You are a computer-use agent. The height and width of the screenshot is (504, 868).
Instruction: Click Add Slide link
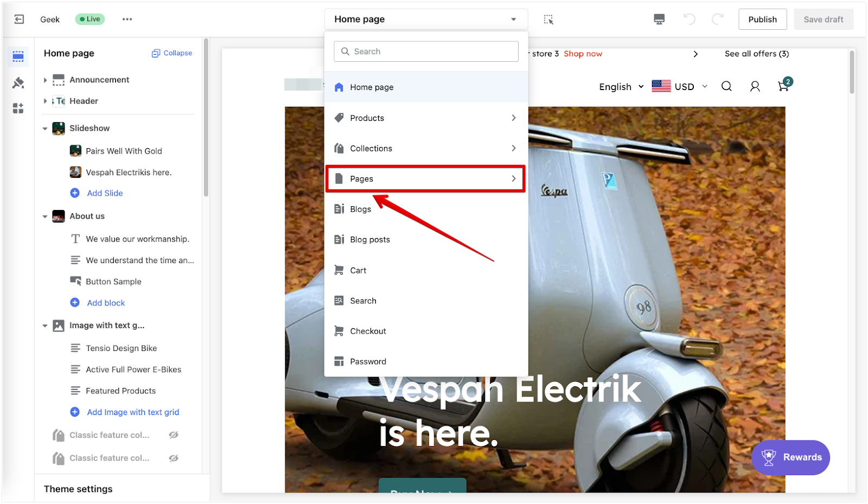tap(105, 193)
